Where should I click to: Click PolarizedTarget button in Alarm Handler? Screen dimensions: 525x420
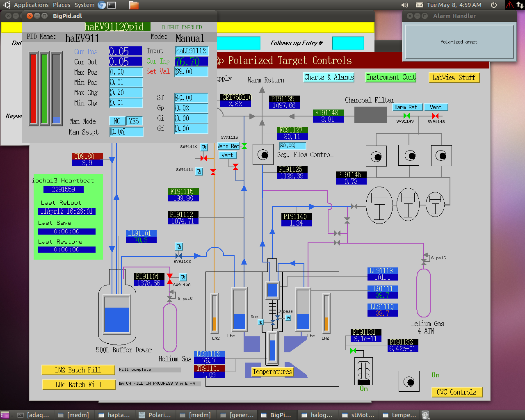pyautogui.click(x=459, y=41)
